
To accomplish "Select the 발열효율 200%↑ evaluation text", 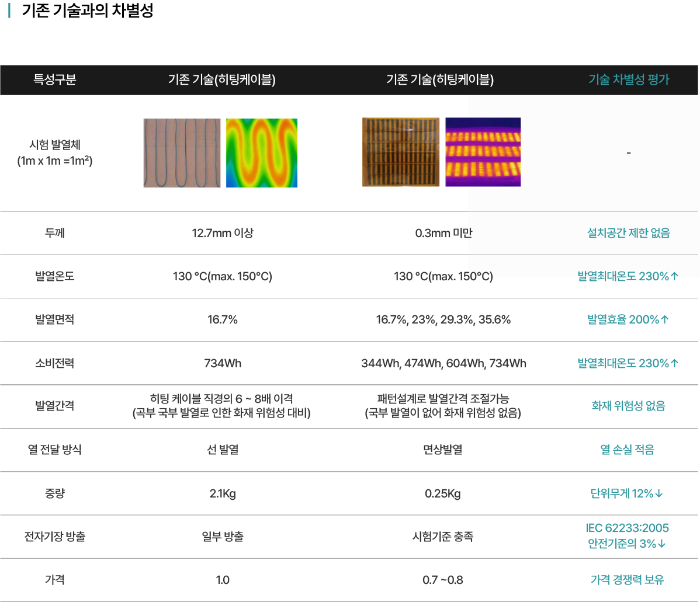I will tap(628, 320).
